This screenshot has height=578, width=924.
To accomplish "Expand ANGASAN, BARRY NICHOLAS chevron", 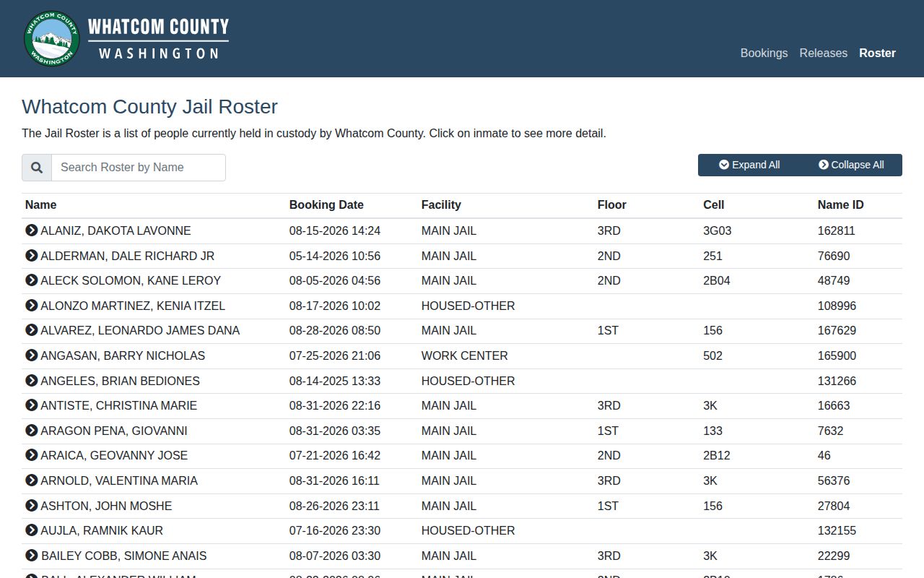I will click(x=31, y=355).
